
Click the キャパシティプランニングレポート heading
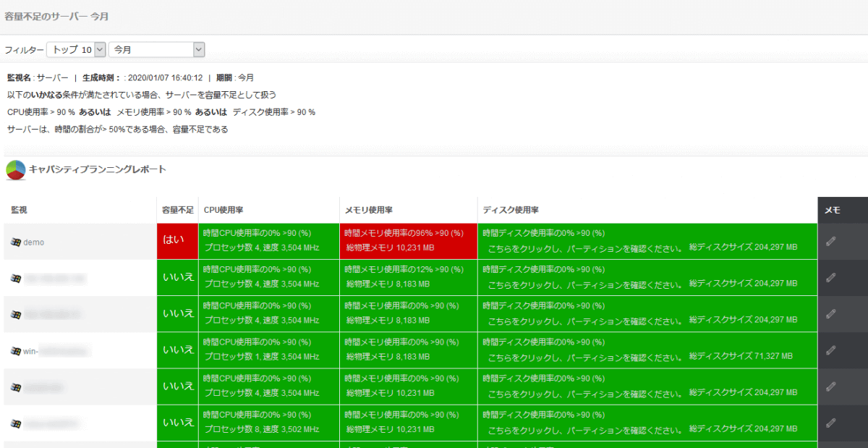pyautogui.click(x=98, y=169)
